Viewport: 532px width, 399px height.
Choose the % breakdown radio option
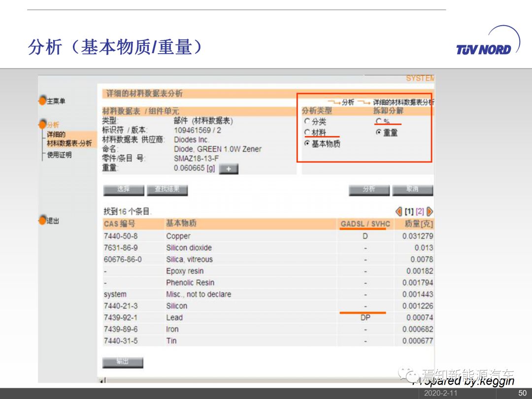point(378,121)
